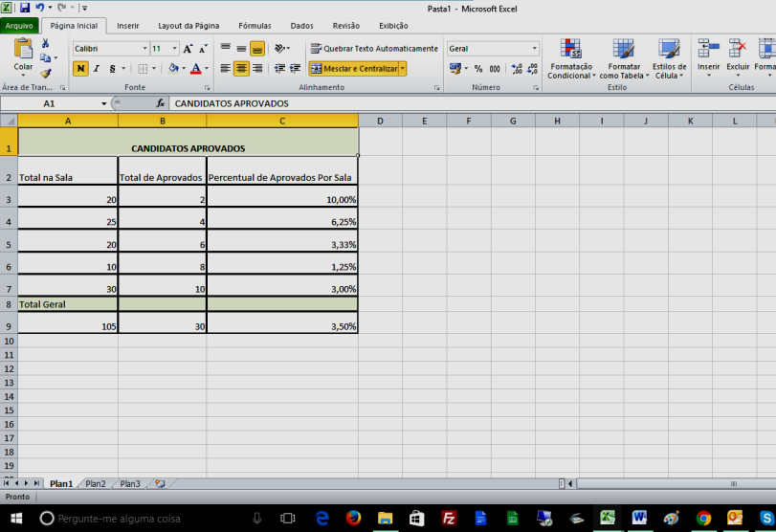Switch to the Plan2 sheet tab
The height and width of the screenshot is (532, 776).
coord(96,484)
